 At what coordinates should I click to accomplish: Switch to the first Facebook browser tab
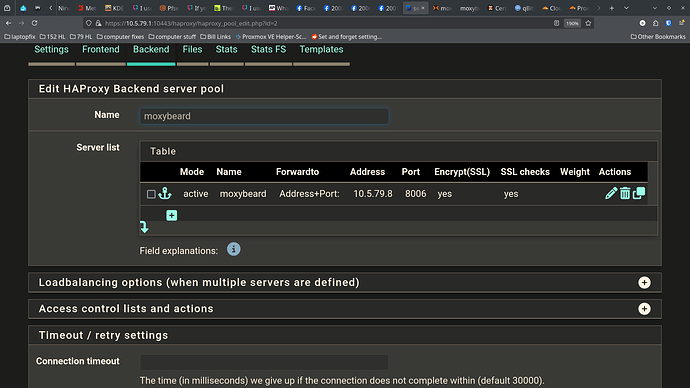pos(306,8)
